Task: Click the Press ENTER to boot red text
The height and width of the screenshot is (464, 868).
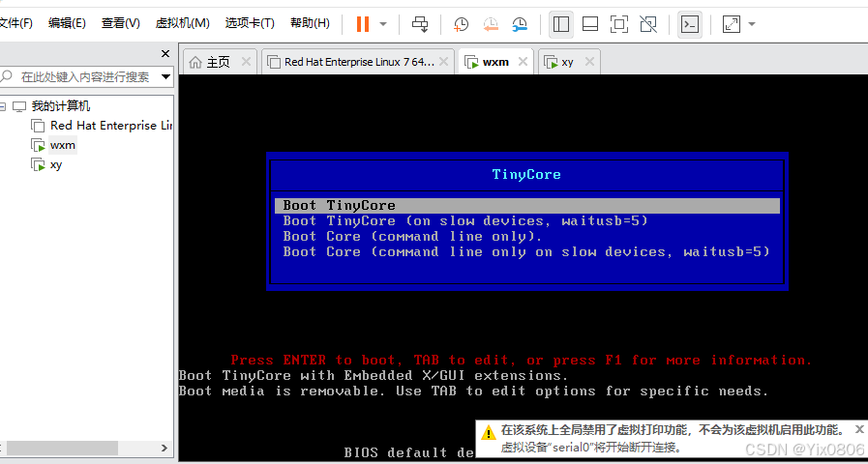Action: pos(522,360)
